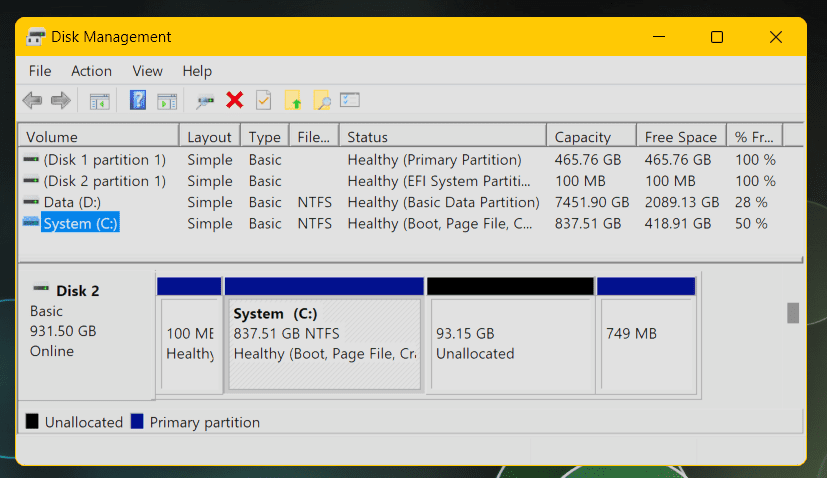This screenshot has width=827, height=478.
Task: Click the Properties checkmark page icon
Action: (x=263, y=100)
